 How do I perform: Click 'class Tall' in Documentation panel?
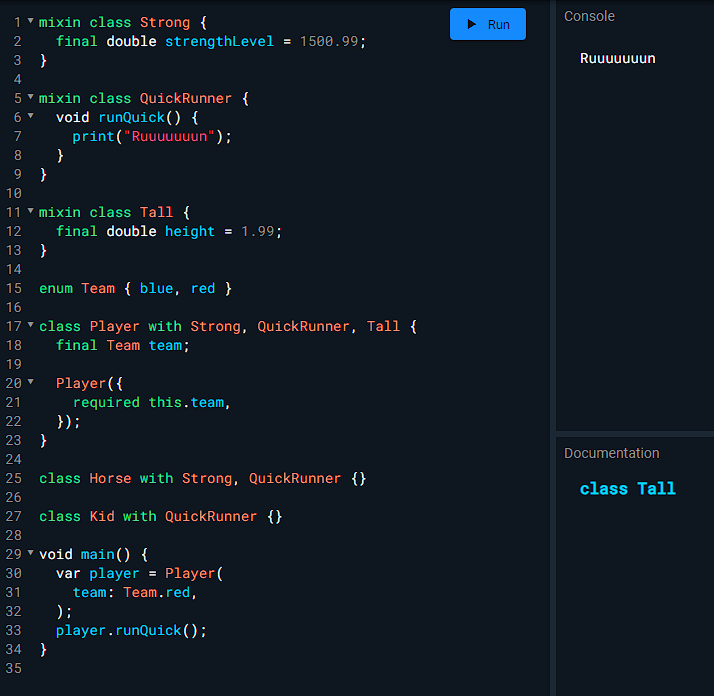627,489
